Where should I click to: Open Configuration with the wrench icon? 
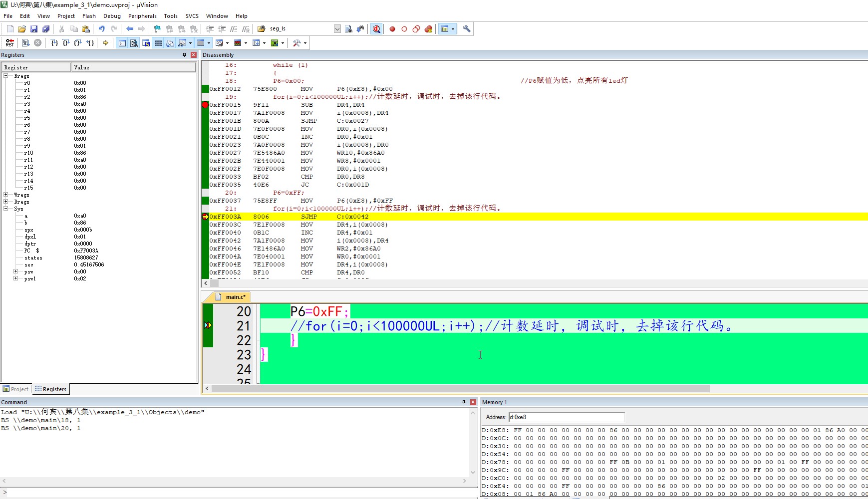467,29
